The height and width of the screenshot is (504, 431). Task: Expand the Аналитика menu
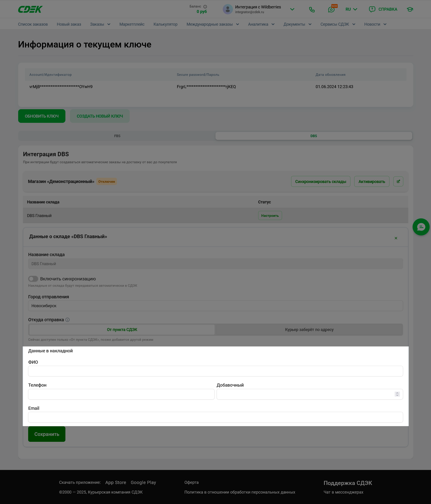pyautogui.click(x=261, y=24)
